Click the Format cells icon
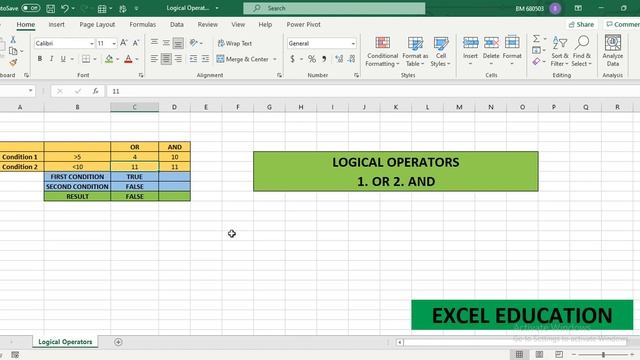This screenshot has height=360, width=640. point(512,42)
